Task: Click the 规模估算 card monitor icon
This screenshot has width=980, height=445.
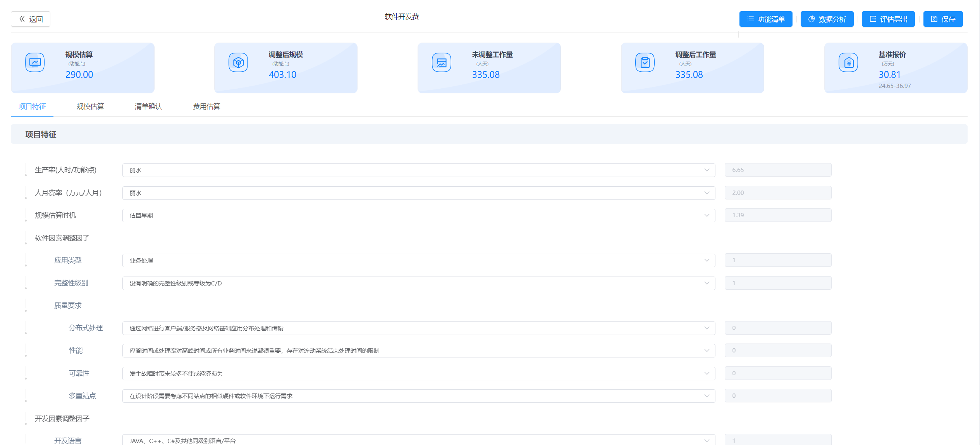Action: click(x=35, y=62)
